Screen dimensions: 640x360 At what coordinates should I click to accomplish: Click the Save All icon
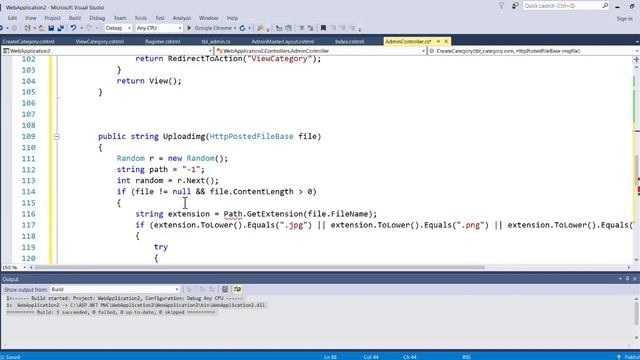60,28
